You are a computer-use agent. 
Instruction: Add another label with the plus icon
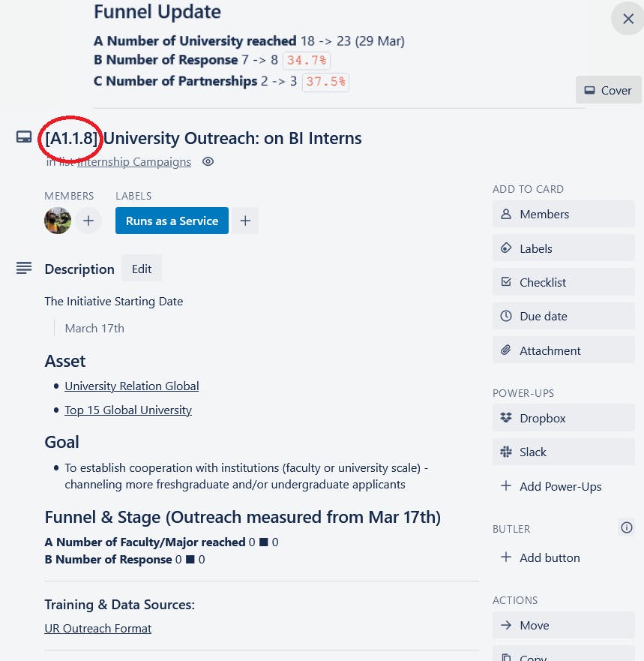tap(245, 221)
